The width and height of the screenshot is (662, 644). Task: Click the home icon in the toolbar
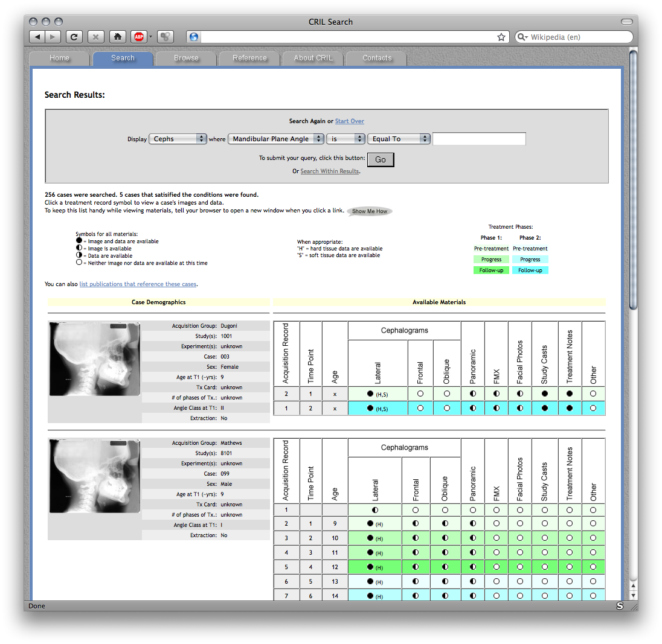pos(118,37)
